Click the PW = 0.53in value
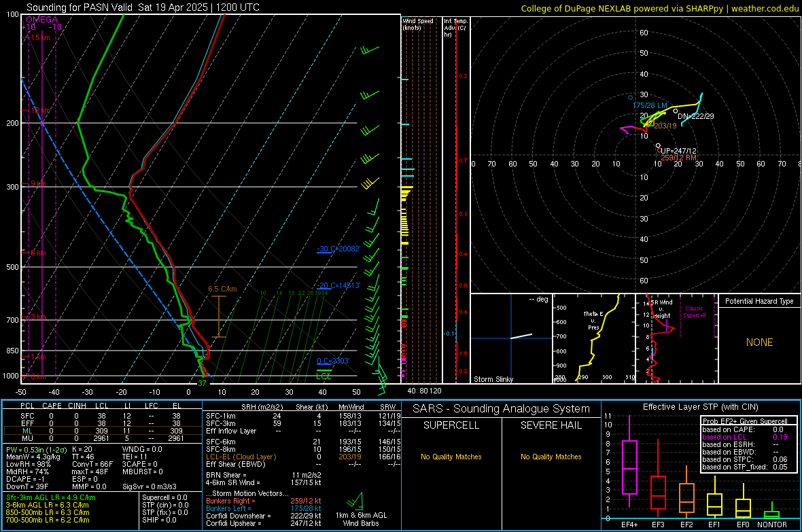 click(36, 449)
